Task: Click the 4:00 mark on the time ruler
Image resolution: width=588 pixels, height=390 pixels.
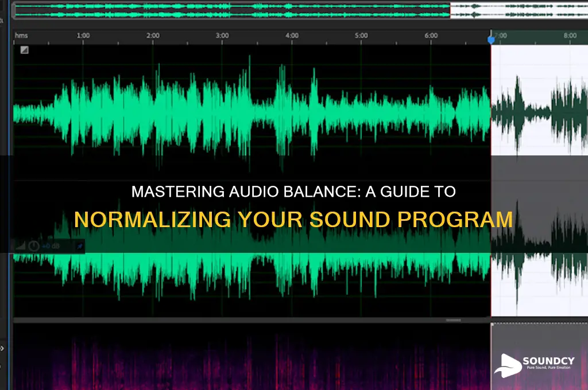Action: click(292, 36)
